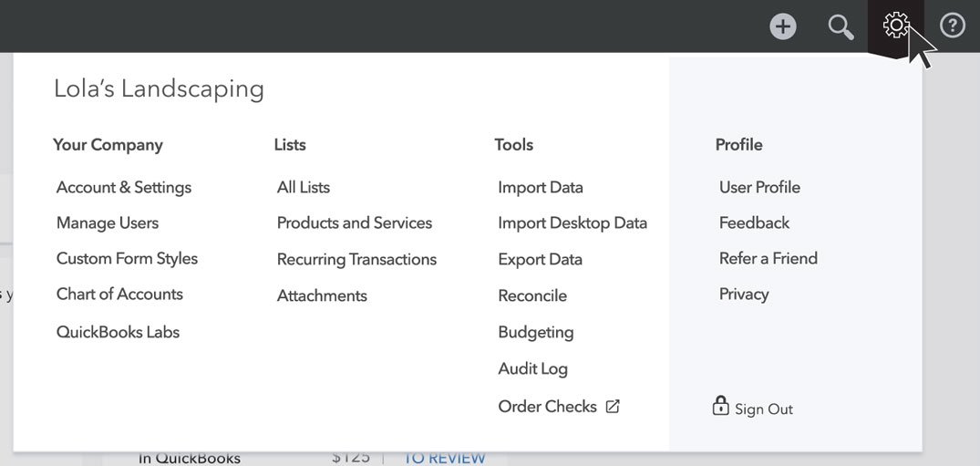Screen dimensions: 980x466
Task: Click the Lola's Landscaping company name
Action: pos(159,88)
